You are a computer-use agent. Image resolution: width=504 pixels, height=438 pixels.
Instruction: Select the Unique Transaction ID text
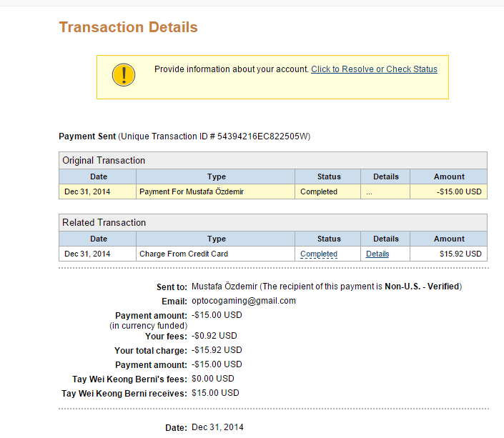(214, 136)
